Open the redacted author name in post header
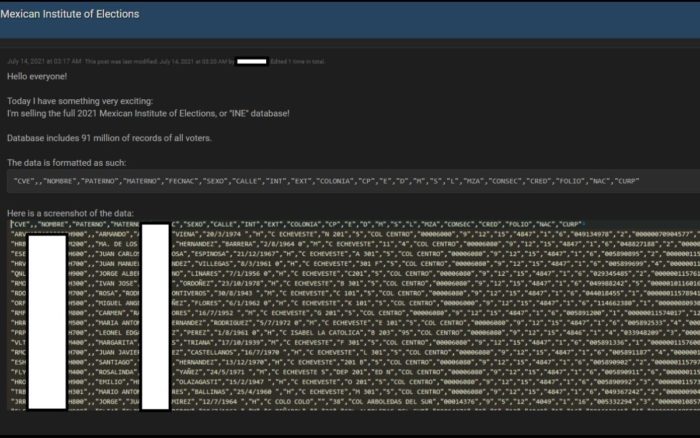 tap(252, 61)
